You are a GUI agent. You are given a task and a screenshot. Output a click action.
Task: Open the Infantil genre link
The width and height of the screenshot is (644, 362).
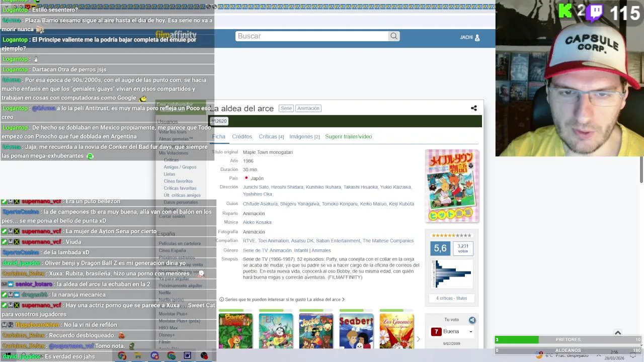(x=301, y=250)
